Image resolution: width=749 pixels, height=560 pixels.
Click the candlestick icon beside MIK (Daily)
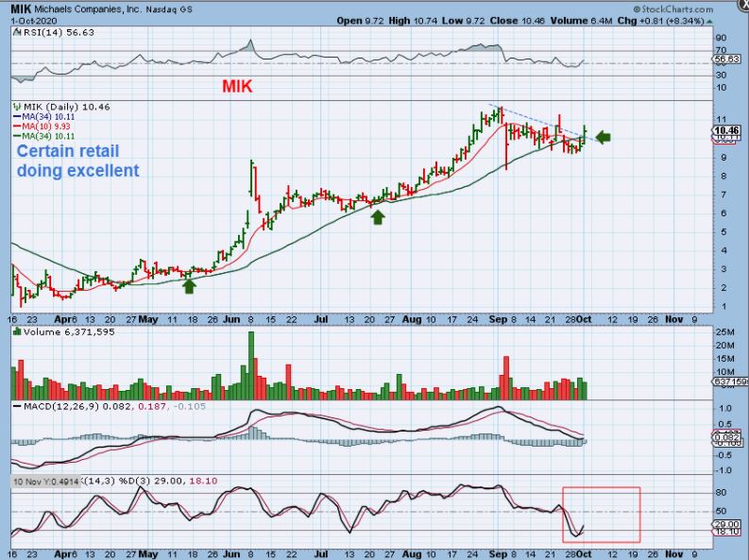pyautogui.click(x=17, y=107)
